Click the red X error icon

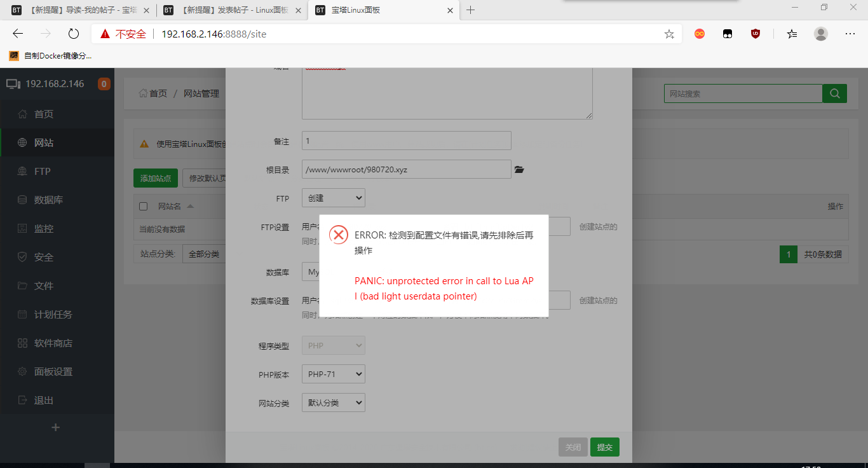pos(339,235)
